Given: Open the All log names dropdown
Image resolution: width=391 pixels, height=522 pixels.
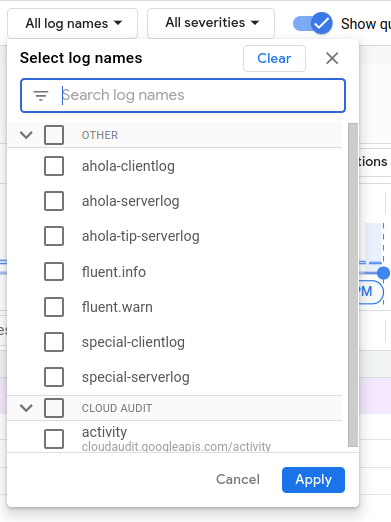Looking at the screenshot, I should point(72,24).
